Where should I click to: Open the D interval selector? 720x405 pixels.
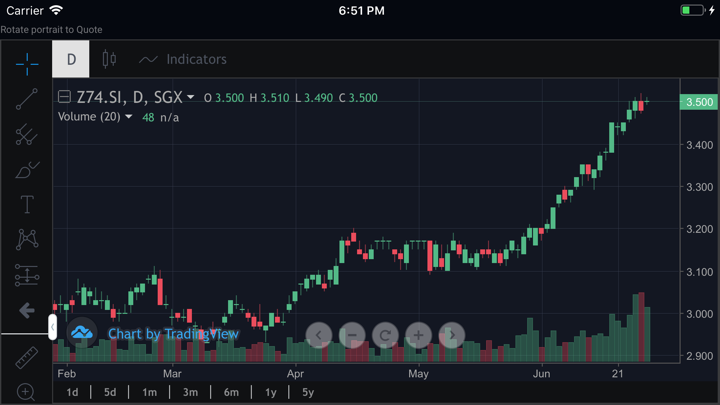(x=71, y=59)
